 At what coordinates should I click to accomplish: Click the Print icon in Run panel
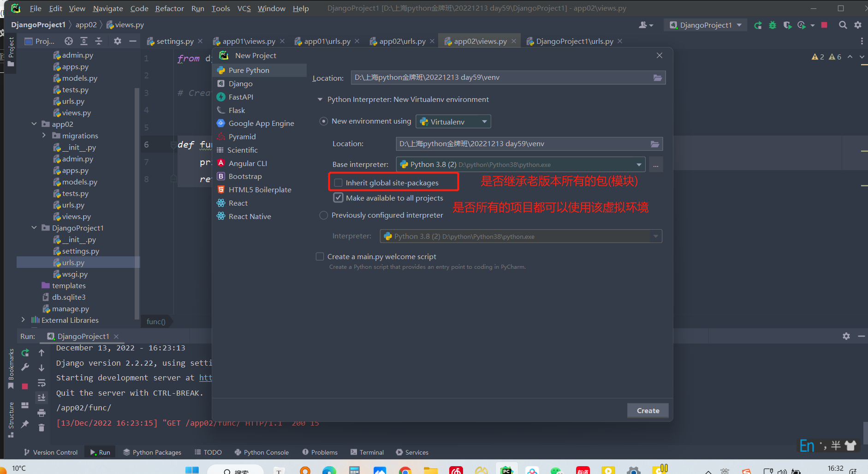pyautogui.click(x=42, y=413)
